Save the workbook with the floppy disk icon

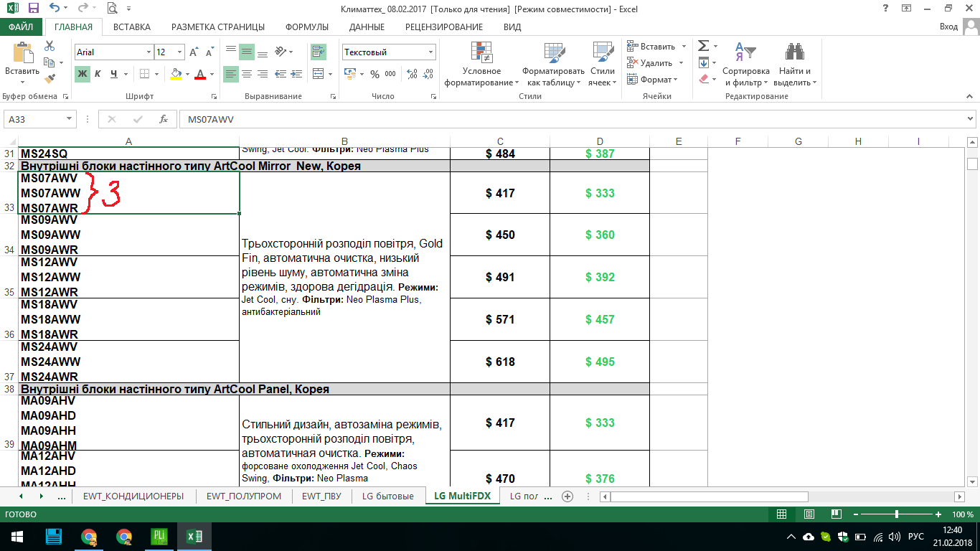(x=33, y=9)
